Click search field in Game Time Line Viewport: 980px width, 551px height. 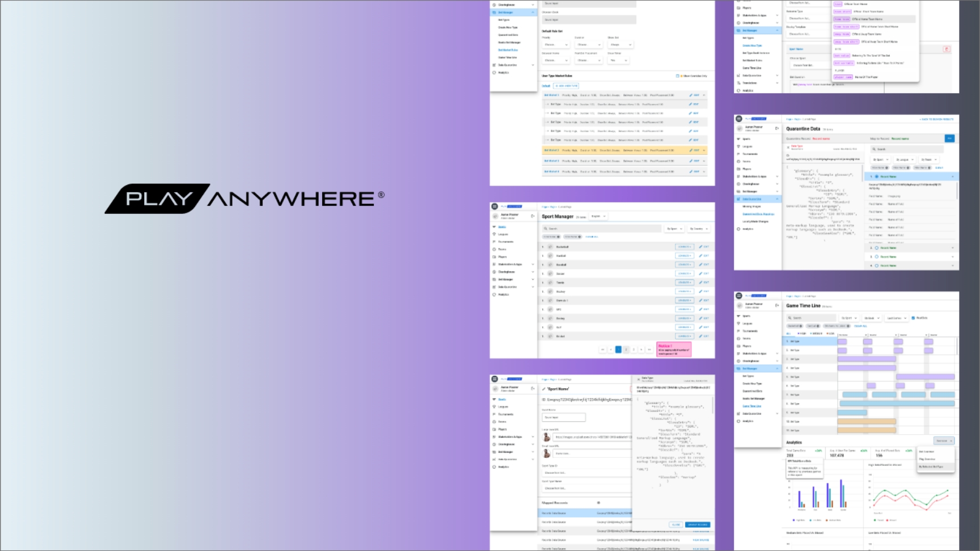pyautogui.click(x=810, y=318)
